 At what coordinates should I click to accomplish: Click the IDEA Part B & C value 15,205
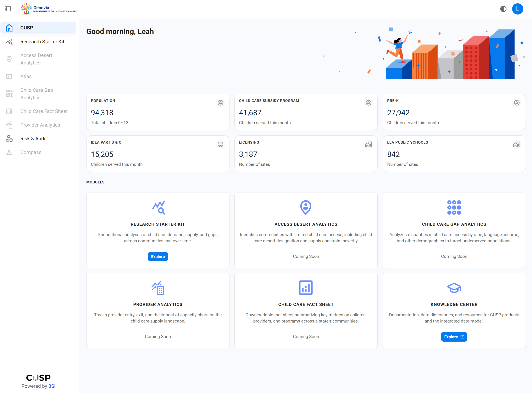coord(102,154)
